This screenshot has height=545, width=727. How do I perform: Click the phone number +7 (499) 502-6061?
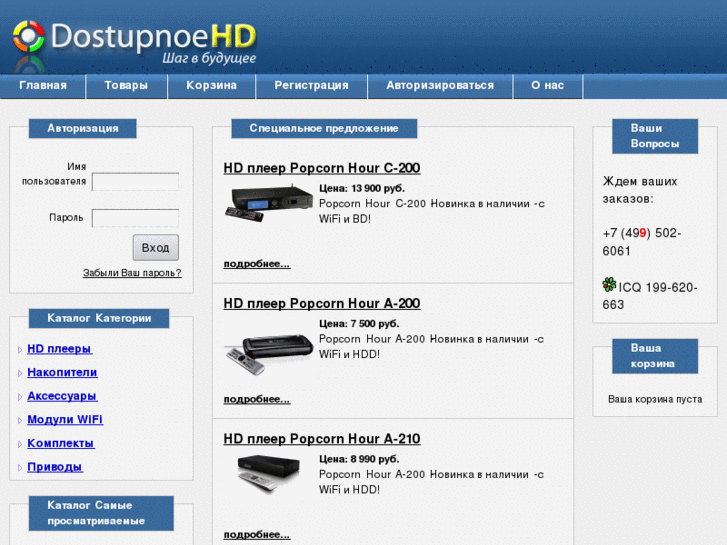pyautogui.click(x=642, y=242)
